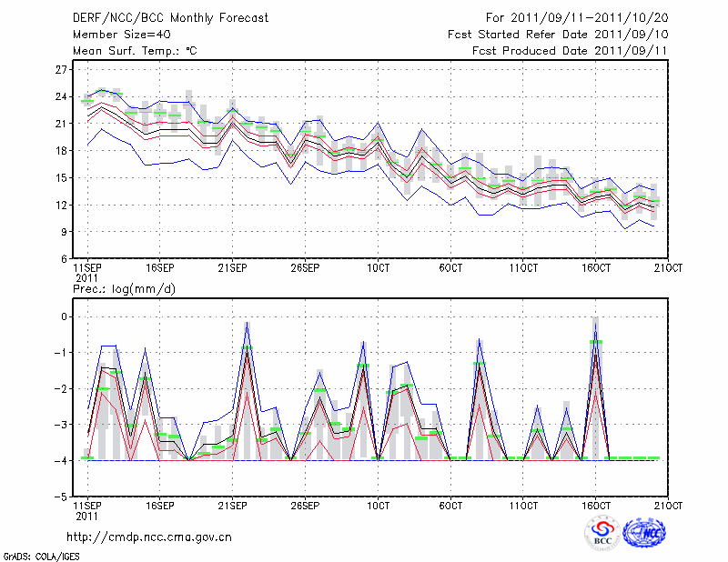728x562 pixels.
Task: Click 16SEP on the precipitation chart axis
Action: click(159, 506)
